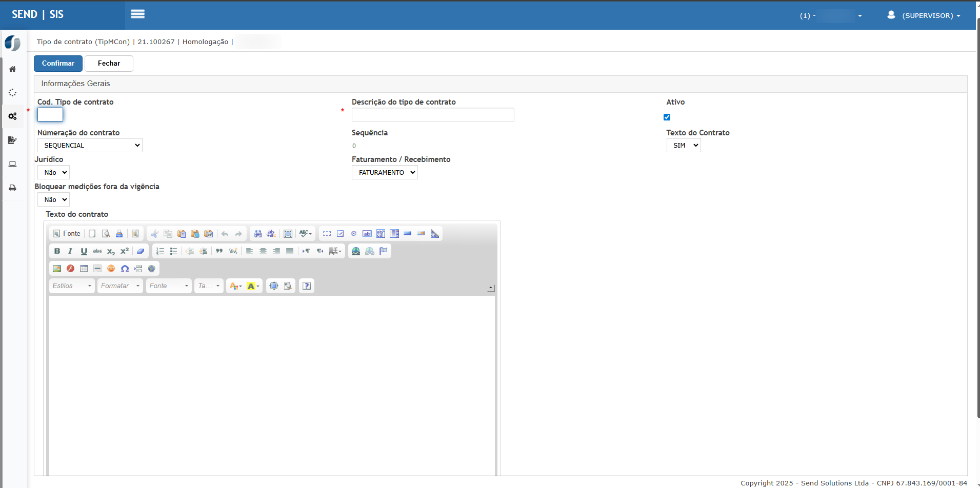Open the Estilos styles combo box
980x488 pixels.
point(72,286)
